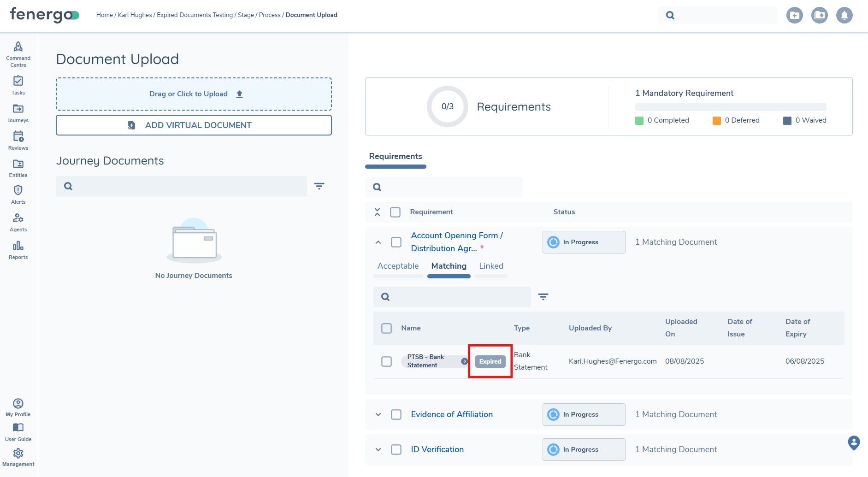
Task: Click ADD VIRTUAL DOCUMENT
Action: point(194,125)
